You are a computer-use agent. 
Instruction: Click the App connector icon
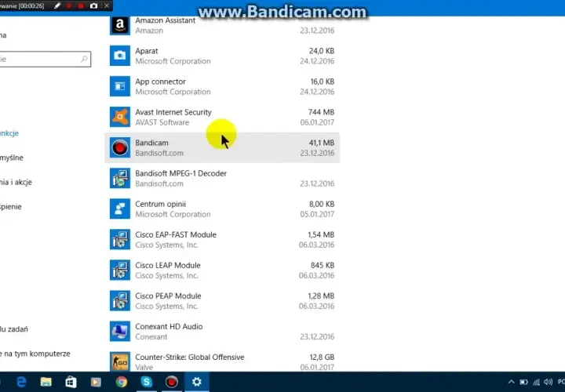120,86
